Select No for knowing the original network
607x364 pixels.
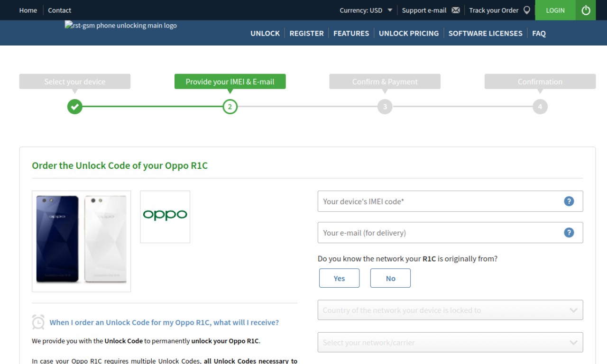coord(390,278)
